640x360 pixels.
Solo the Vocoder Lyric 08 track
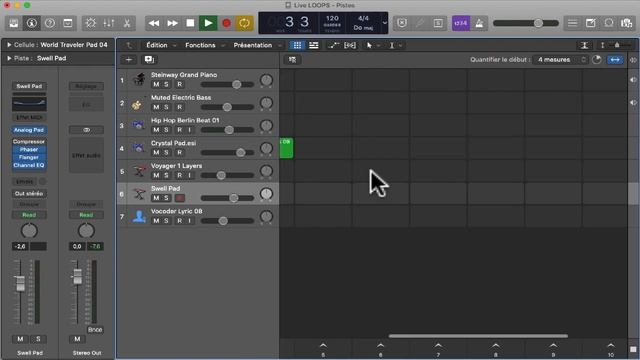click(x=166, y=221)
